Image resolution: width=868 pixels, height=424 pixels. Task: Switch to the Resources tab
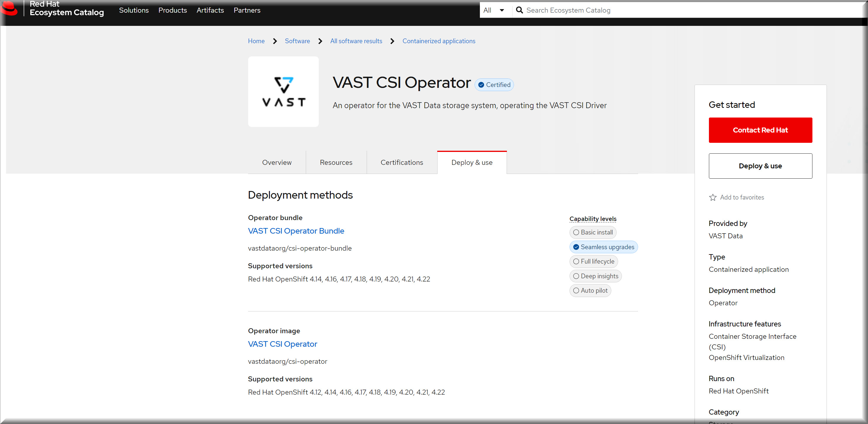click(336, 163)
